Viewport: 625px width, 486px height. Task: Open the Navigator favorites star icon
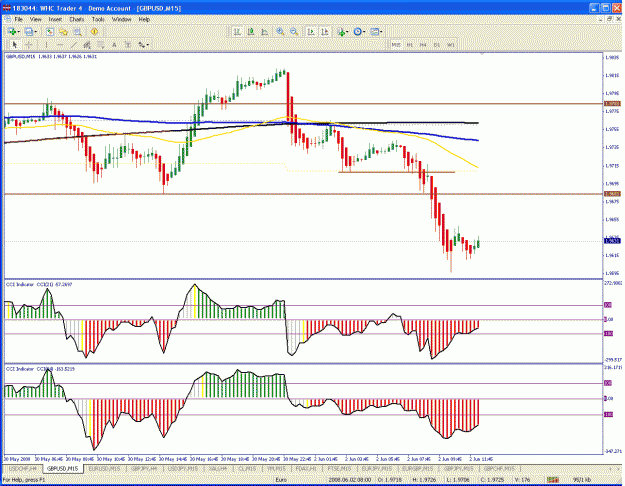coord(63,32)
